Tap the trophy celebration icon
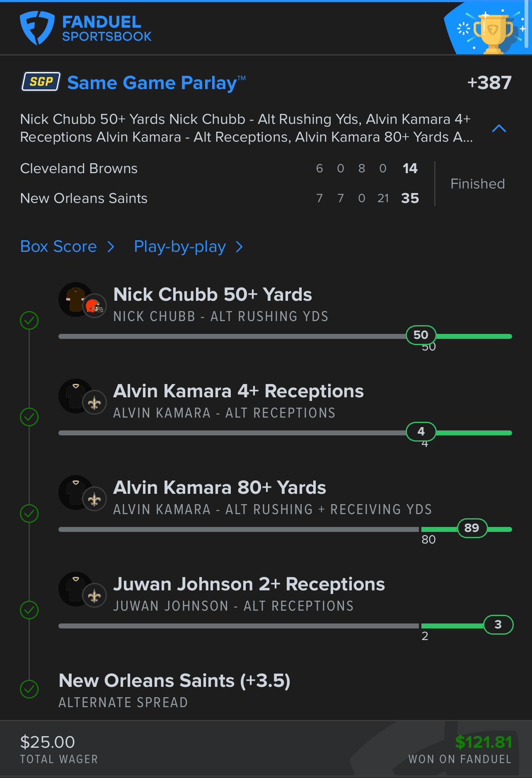Screen dimensions: 532x778 (x=492, y=32)
